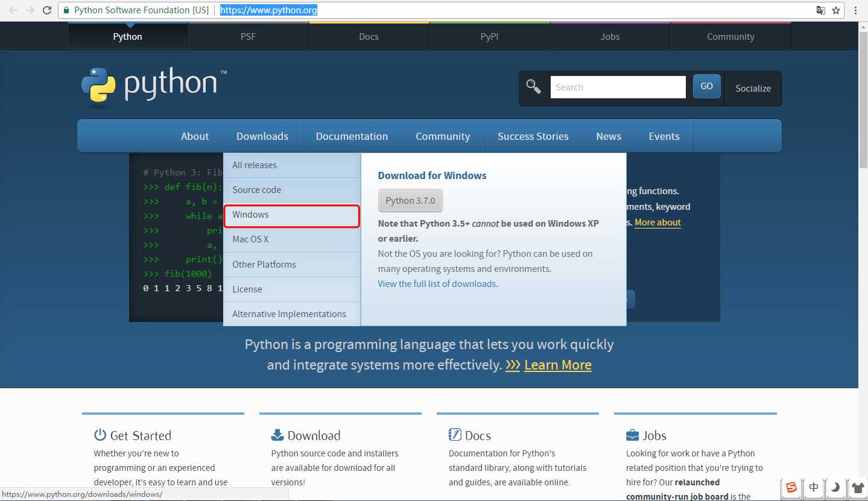868x501 pixels.
Task: Select All releases in Downloads dropdown
Action: click(x=292, y=165)
